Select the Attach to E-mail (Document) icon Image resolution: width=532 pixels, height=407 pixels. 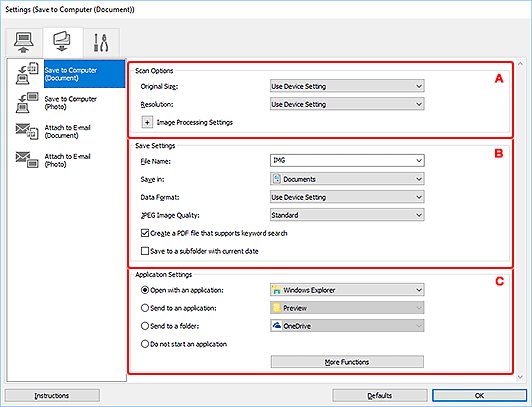coord(27,131)
